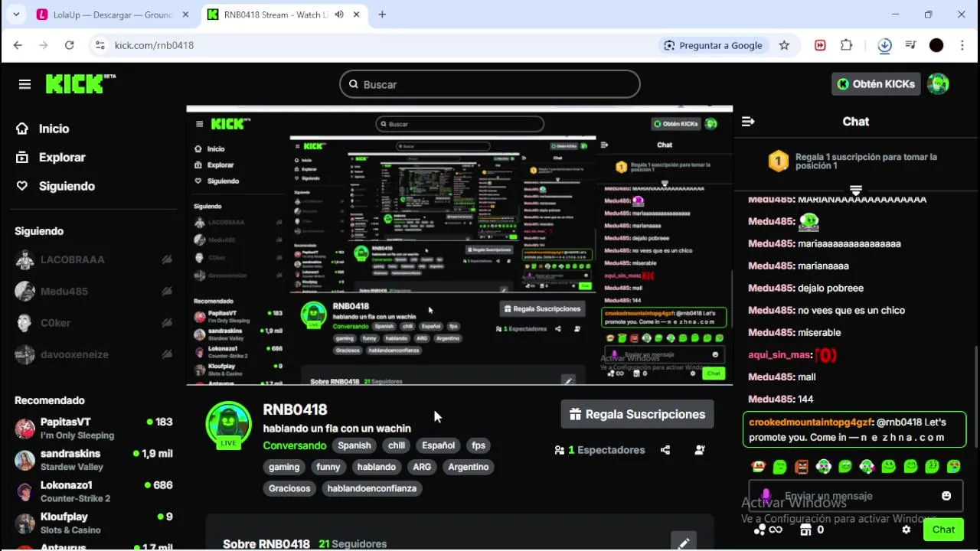This screenshot has width=980, height=551.
Task: Click the Spanish tag
Action: tap(354, 445)
